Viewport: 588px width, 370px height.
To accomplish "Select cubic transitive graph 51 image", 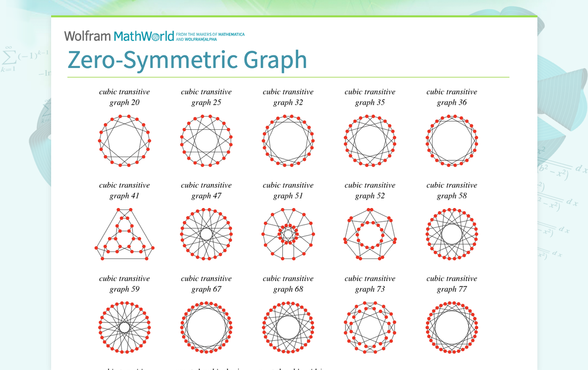I will 288,234.
